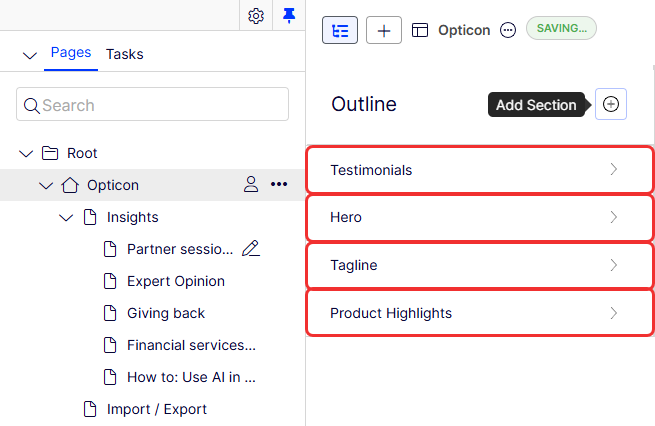Image resolution: width=655 pixels, height=426 pixels.
Task: Expand Product Highlights with its right chevron
Action: [x=613, y=313]
